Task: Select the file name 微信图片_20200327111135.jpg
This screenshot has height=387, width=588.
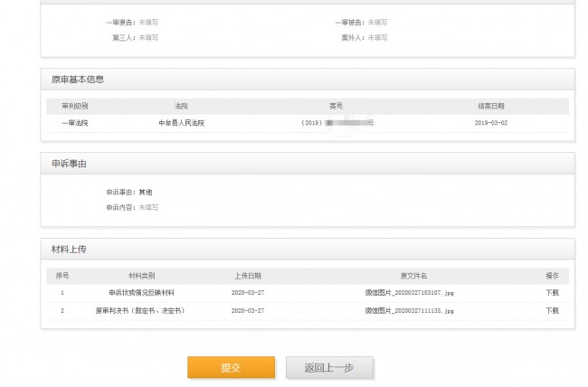Action: [x=410, y=310]
